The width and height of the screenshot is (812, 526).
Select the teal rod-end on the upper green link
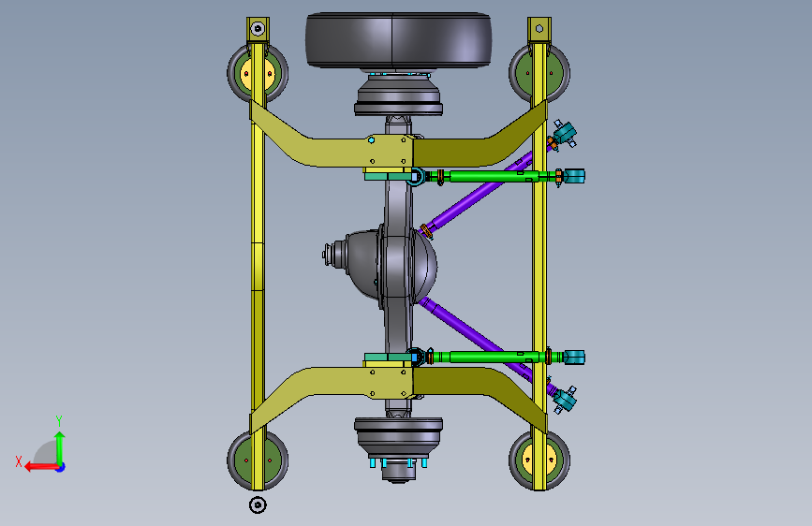click(574, 176)
